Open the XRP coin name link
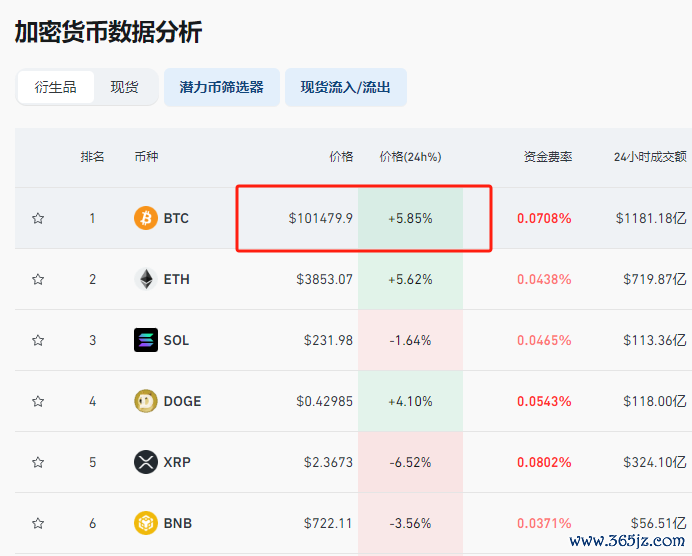 click(x=177, y=462)
